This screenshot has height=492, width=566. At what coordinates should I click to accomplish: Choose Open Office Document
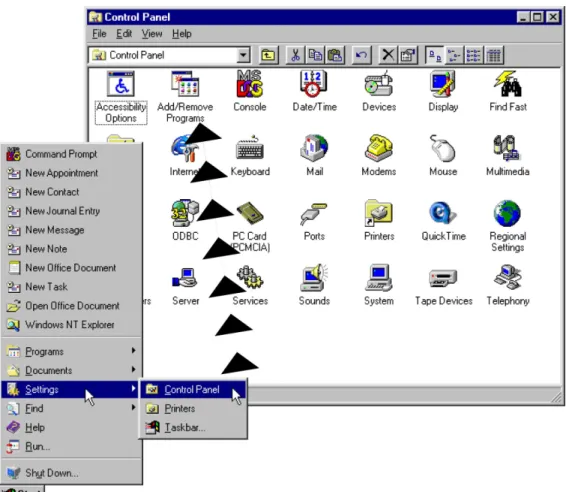[x=71, y=306]
